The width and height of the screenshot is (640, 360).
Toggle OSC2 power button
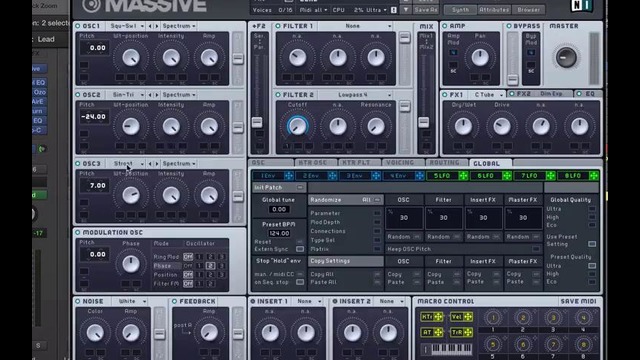click(78, 95)
